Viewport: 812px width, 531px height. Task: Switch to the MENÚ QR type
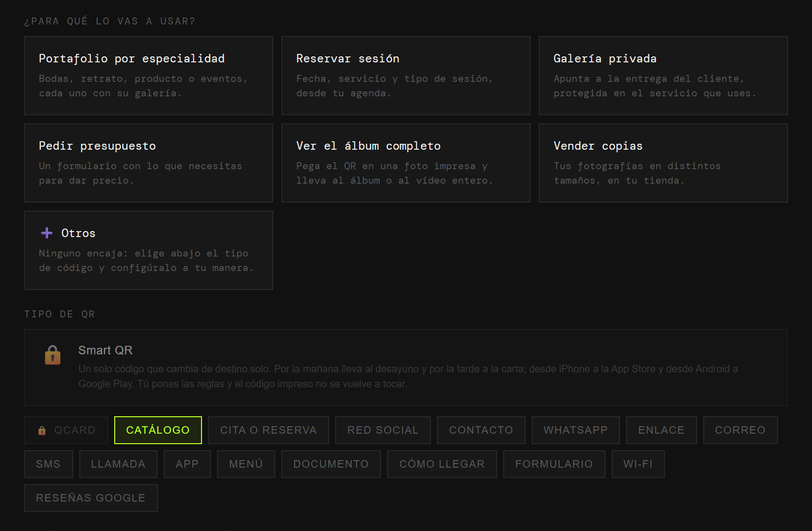coord(246,464)
